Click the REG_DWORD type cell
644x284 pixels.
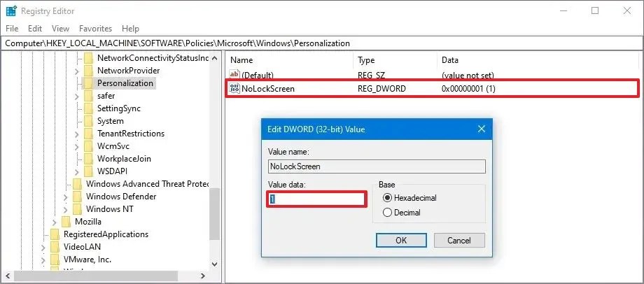[381, 88]
